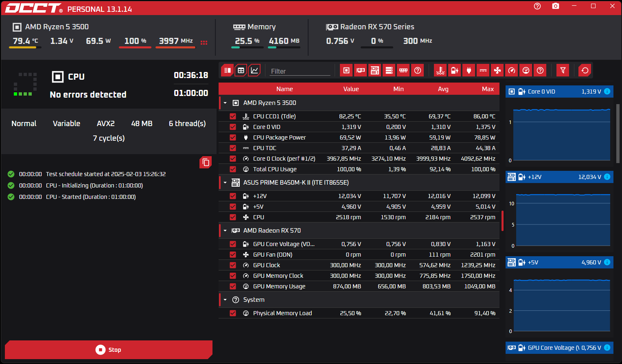This screenshot has height=364, width=622.
Task: Sort the table by the Name column
Action: [285, 89]
